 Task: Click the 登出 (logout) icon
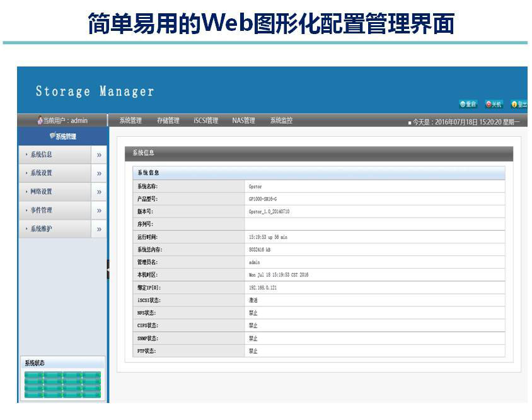tap(519, 104)
